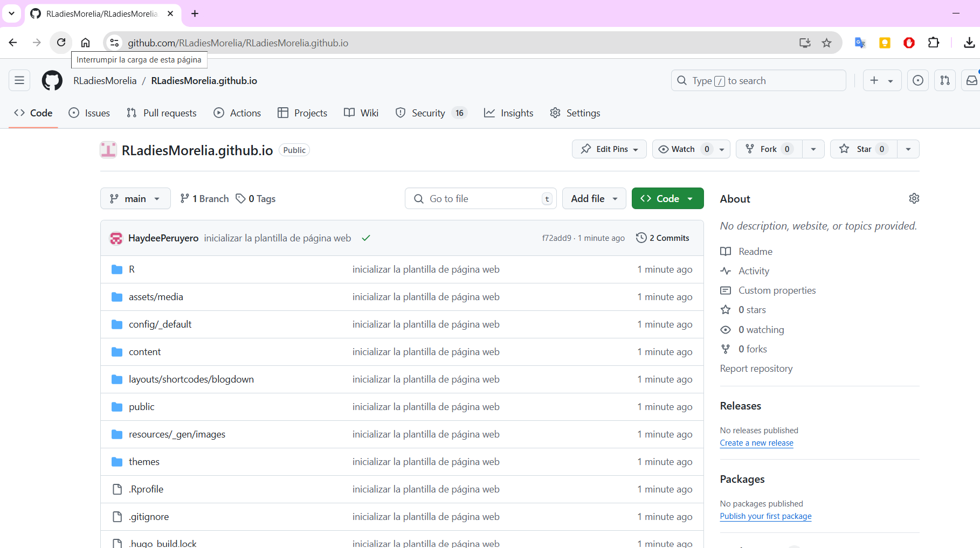
Task: Open the .gitignore file
Action: click(148, 517)
